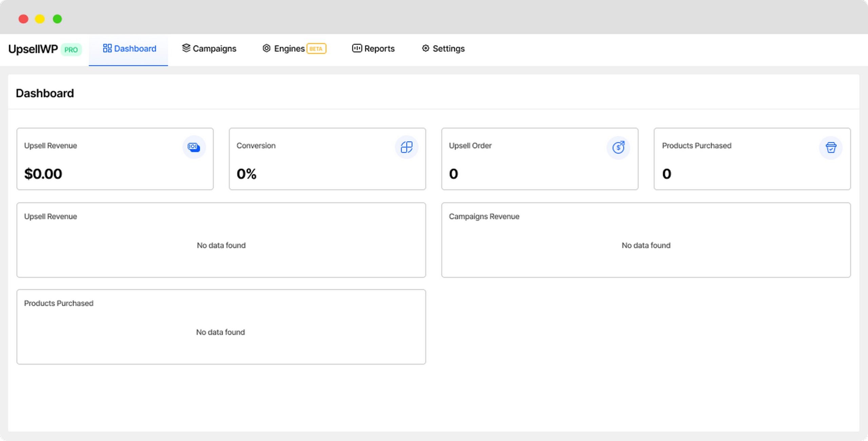Click the Upsell Order dollar target icon
The image size is (868, 441).
pos(618,147)
